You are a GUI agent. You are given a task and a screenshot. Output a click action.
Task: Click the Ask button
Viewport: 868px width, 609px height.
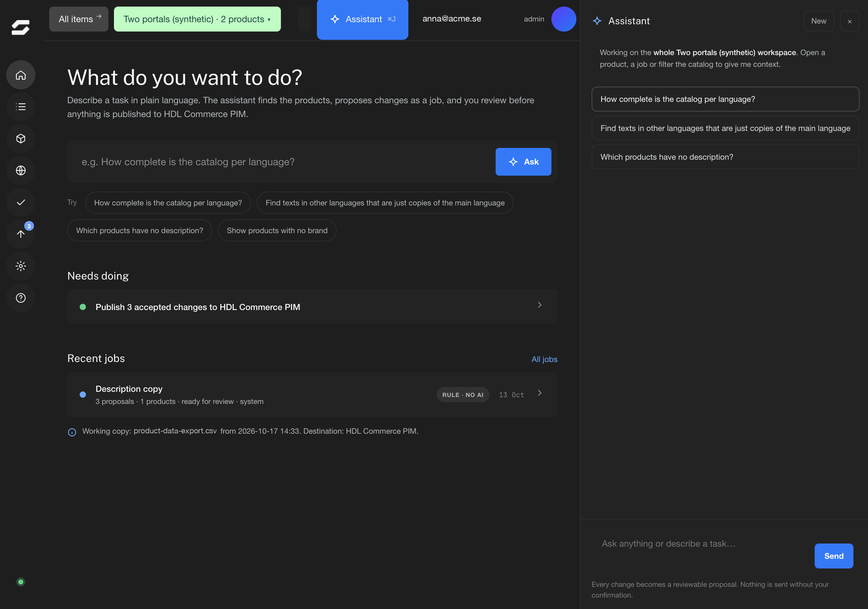pos(523,162)
